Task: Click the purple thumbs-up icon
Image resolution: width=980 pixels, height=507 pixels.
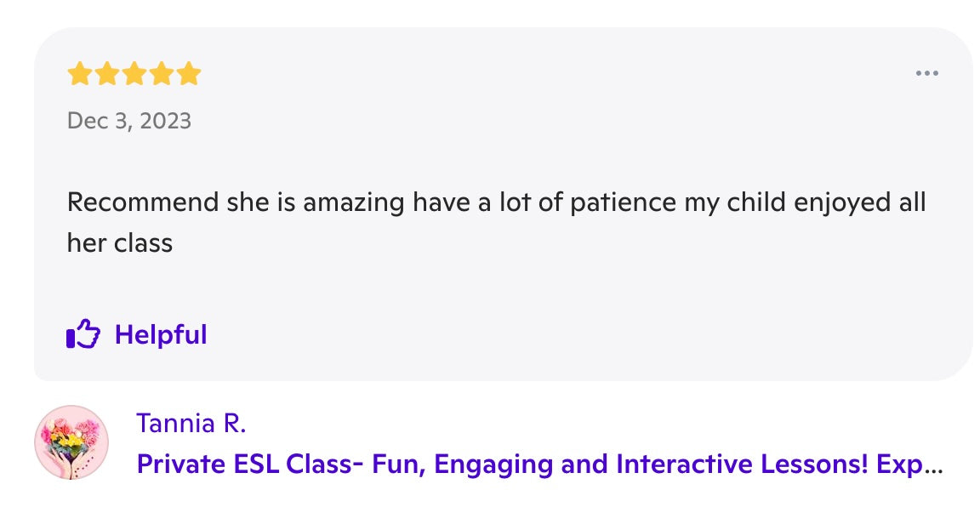Action: pyautogui.click(x=83, y=334)
